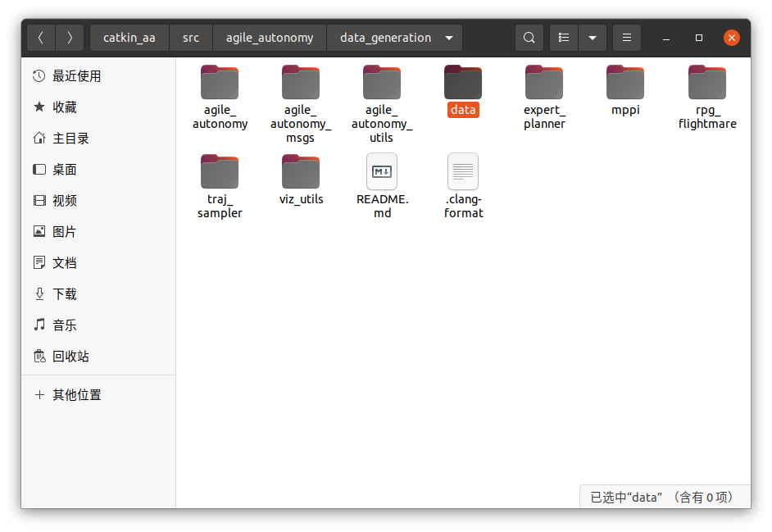Select the README.md markdown file icon

[x=382, y=171]
